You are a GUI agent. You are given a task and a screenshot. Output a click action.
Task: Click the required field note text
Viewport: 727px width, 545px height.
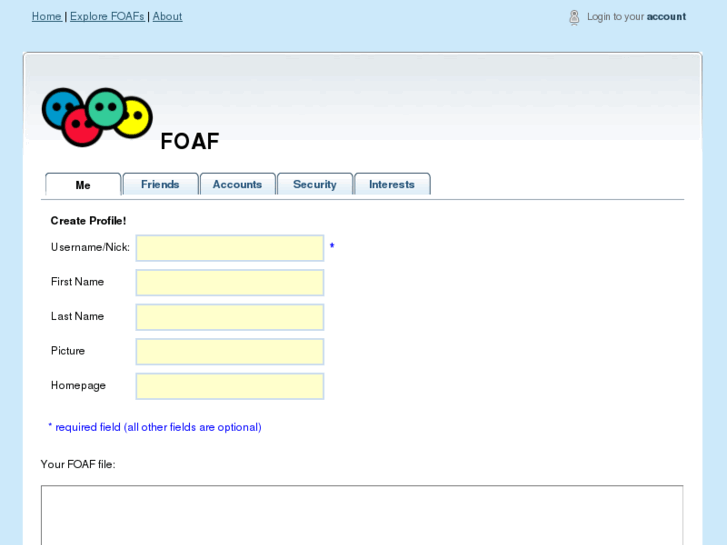(x=155, y=427)
